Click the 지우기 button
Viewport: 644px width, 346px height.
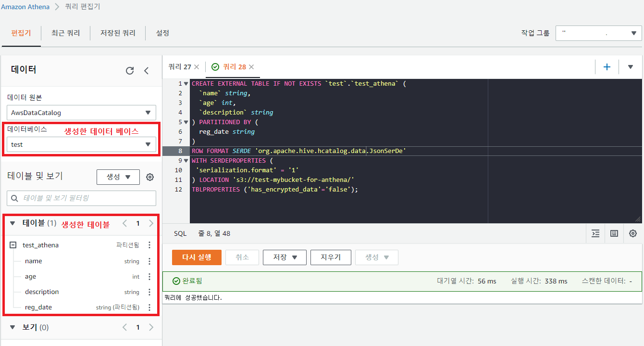click(x=331, y=257)
